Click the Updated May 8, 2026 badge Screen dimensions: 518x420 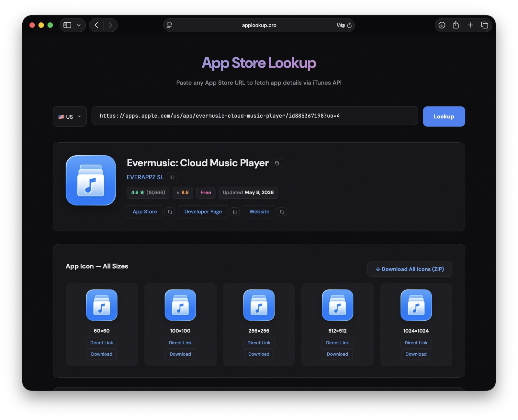pyautogui.click(x=248, y=193)
